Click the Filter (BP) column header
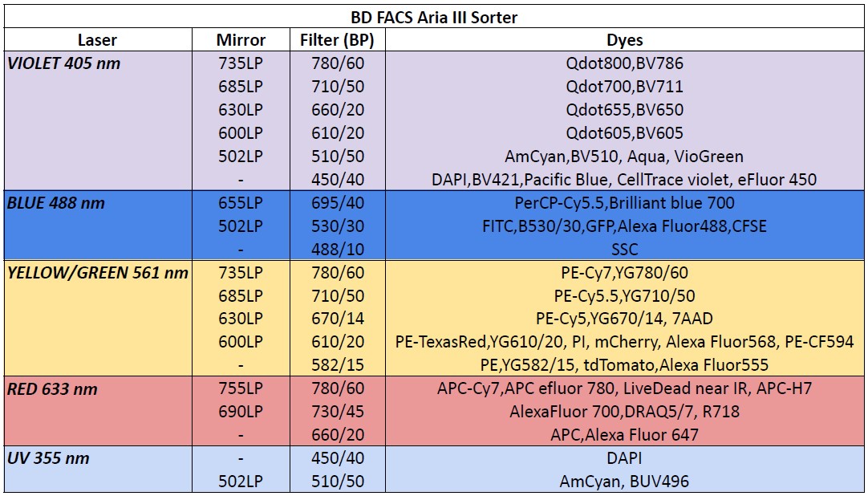Screen dimensions: 868x496 pos(338,40)
